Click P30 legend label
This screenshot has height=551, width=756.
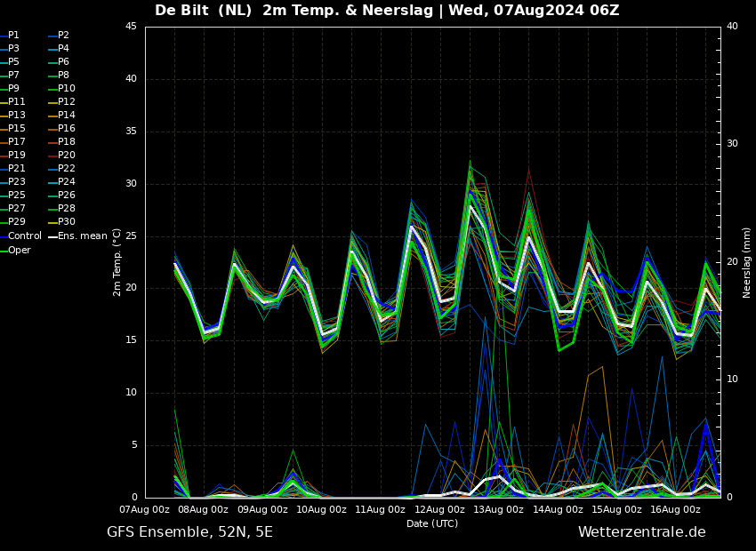point(67,221)
